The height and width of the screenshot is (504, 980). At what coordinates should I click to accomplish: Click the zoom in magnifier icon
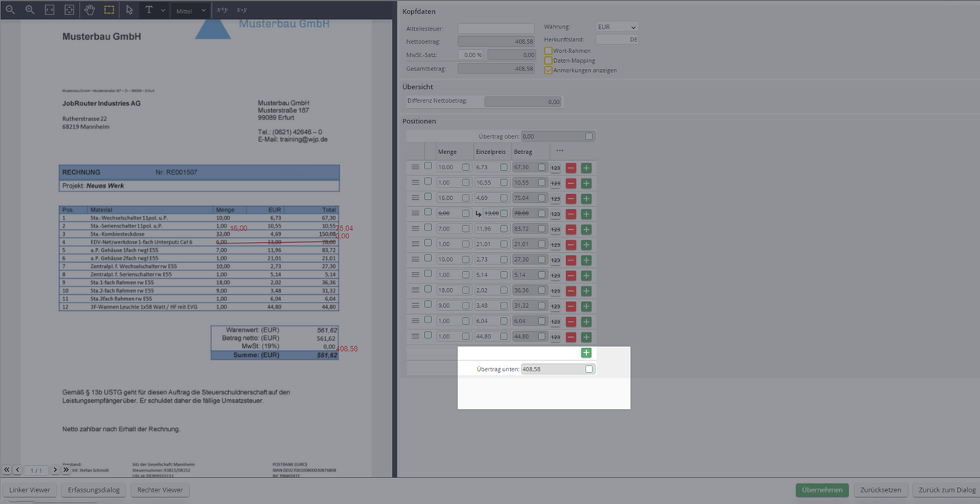(30, 10)
